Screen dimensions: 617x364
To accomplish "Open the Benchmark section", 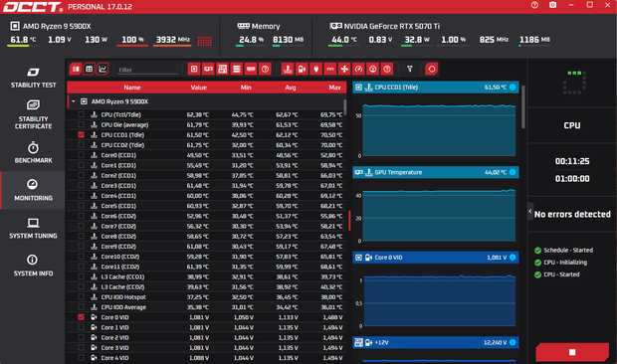I will pos(33,152).
